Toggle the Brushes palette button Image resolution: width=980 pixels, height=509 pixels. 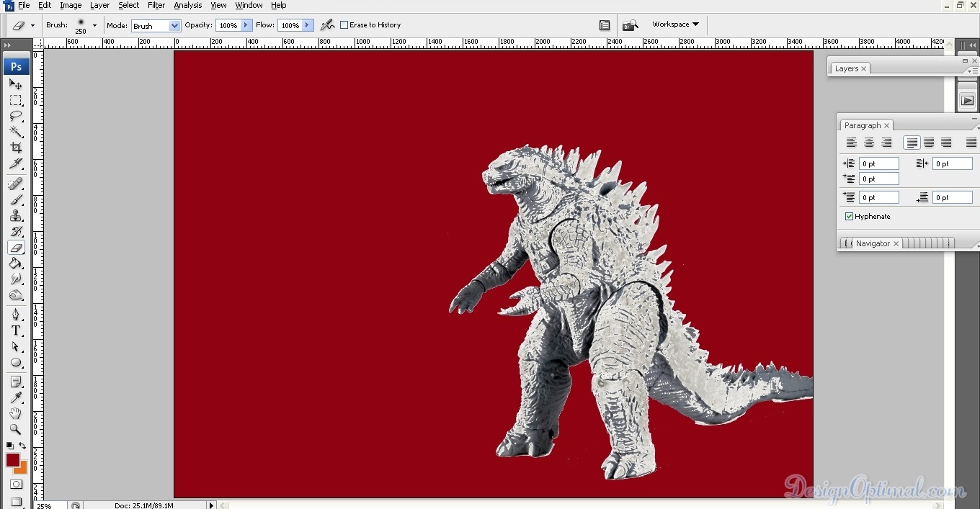click(x=605, y=25)
